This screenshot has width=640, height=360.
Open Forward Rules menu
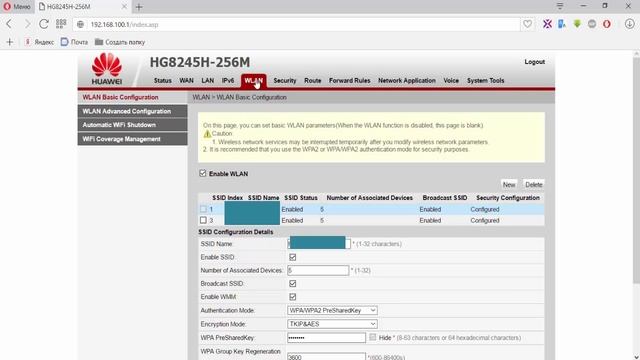[350, 81]
